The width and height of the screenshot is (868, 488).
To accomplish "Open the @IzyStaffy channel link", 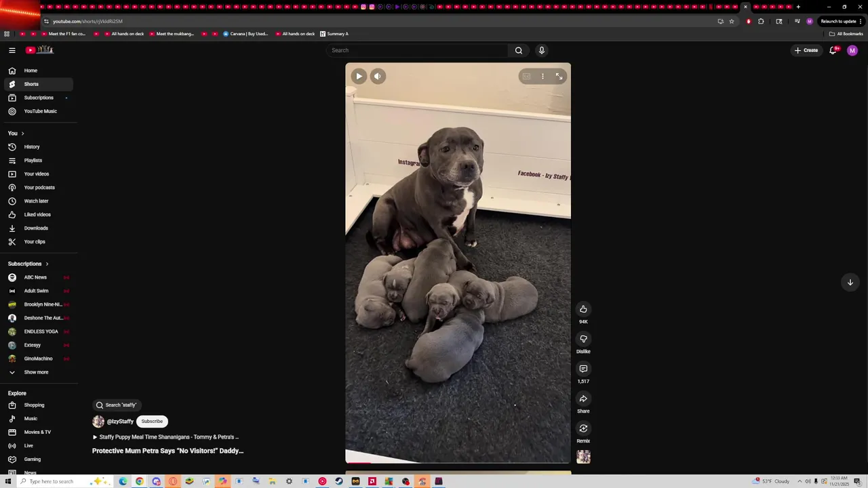I will 120,422.
